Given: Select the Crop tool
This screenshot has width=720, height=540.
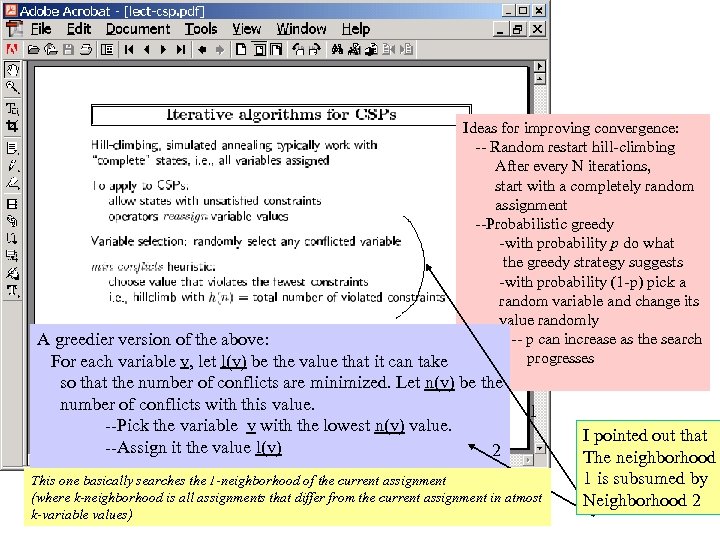Looking at the screenshot, I should (12, 126).
